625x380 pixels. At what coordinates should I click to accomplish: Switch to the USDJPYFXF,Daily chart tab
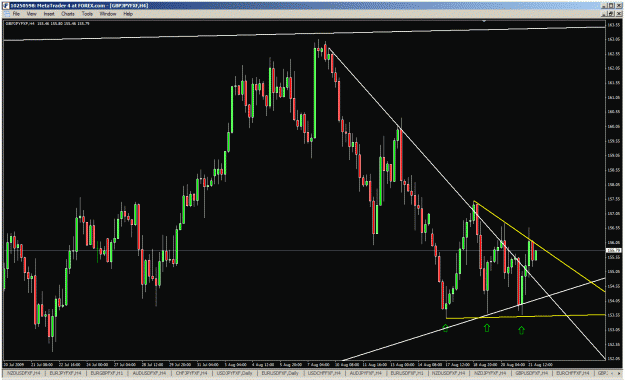(235, 373)
